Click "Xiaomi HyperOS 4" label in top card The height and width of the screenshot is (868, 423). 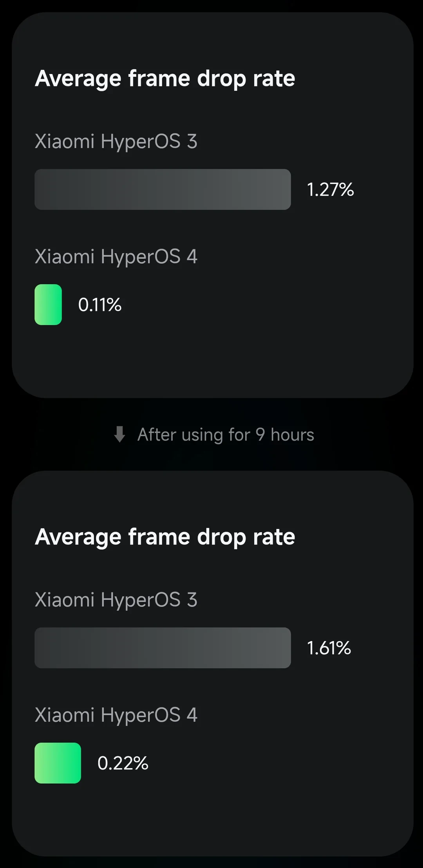(x=116, y=257)
